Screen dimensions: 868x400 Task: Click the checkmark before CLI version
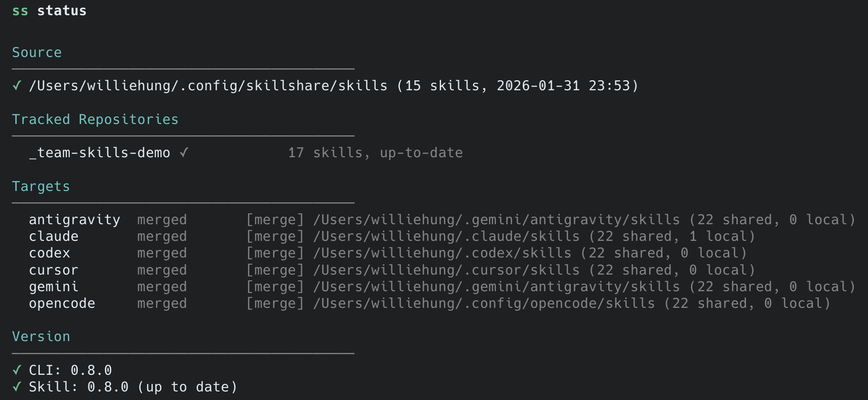(17, 370)
